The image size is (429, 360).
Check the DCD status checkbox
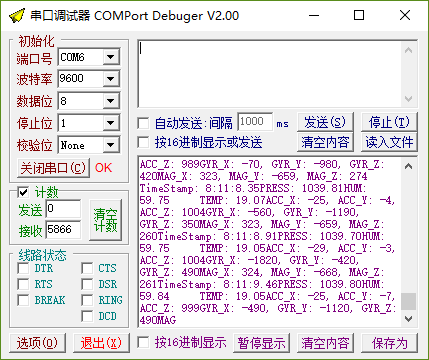pyautogui.click(x=87, y=316)
